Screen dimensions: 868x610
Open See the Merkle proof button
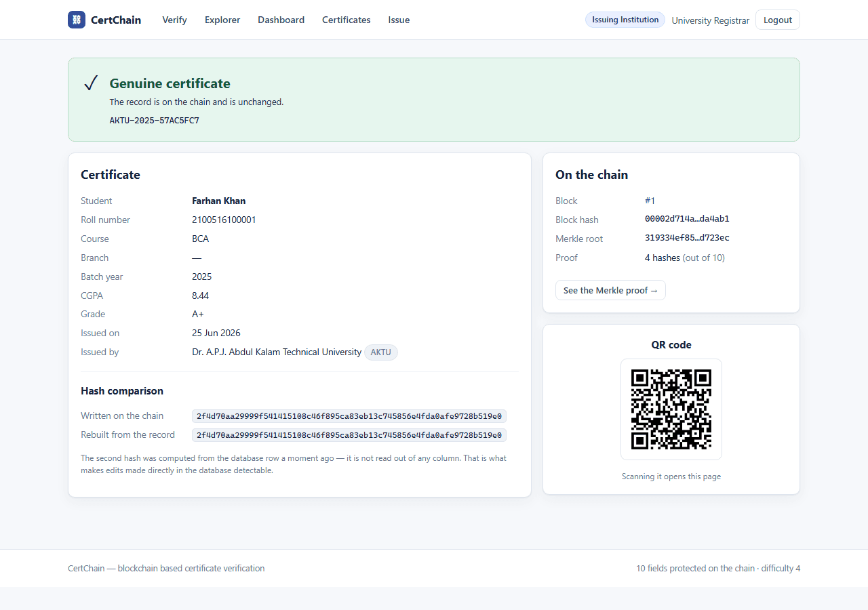point(610,290)
